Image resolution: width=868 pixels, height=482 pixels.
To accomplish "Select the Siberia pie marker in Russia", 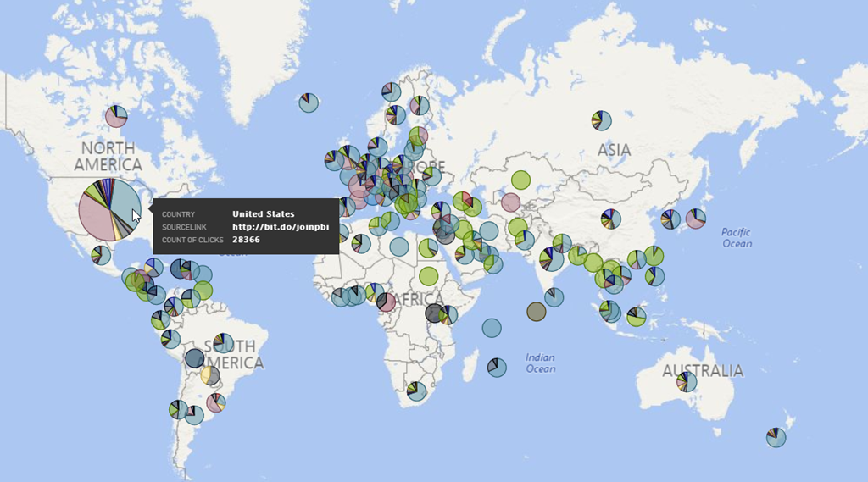I will coord(602,120).
